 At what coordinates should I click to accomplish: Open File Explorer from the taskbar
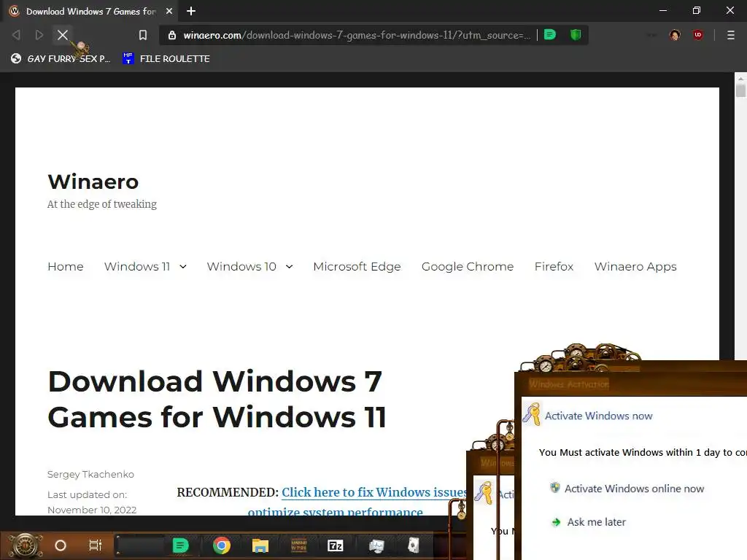260,545
